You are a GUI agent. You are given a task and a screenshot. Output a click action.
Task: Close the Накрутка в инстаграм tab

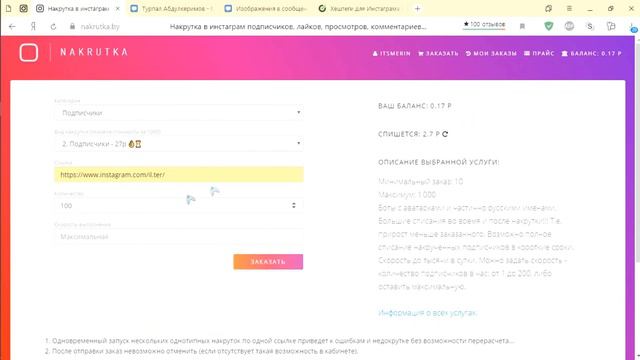[x=118, y=9]
